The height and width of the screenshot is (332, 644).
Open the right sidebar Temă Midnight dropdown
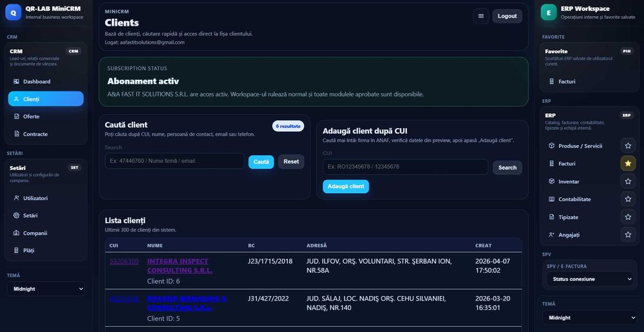click(590, 318)
